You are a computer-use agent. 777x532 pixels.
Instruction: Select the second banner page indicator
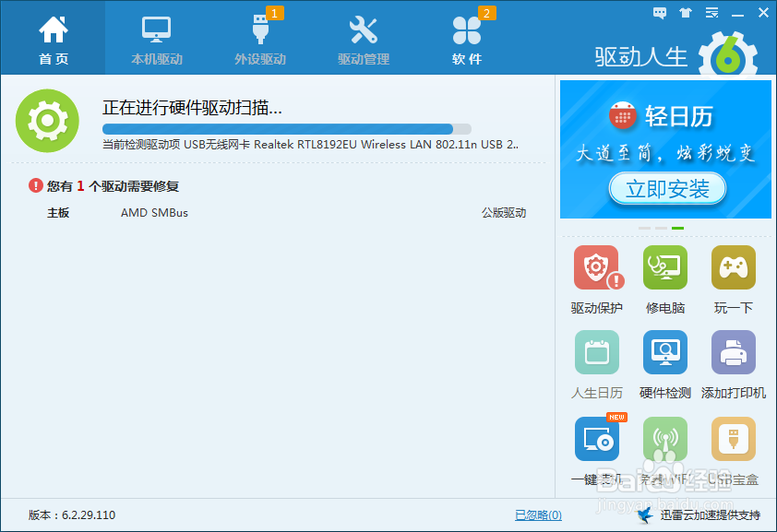coord(661,228)
